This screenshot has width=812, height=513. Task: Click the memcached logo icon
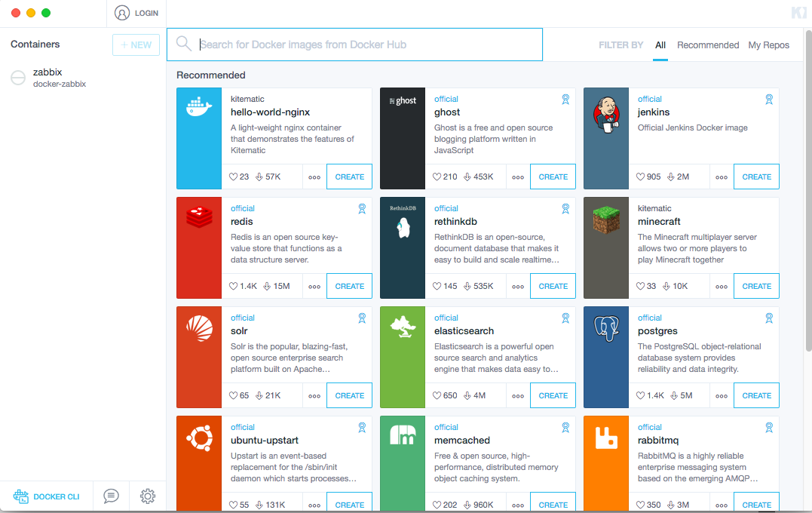click(x=403, y=435)
